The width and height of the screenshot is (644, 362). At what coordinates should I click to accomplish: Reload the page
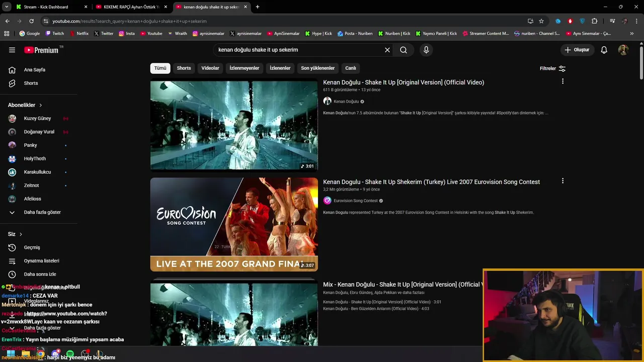pyautogui.click(x=31, y=21)
